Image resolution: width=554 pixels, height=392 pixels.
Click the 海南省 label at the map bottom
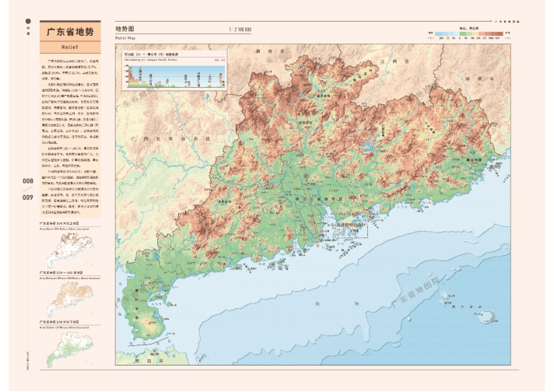click(x=149, y=361)
